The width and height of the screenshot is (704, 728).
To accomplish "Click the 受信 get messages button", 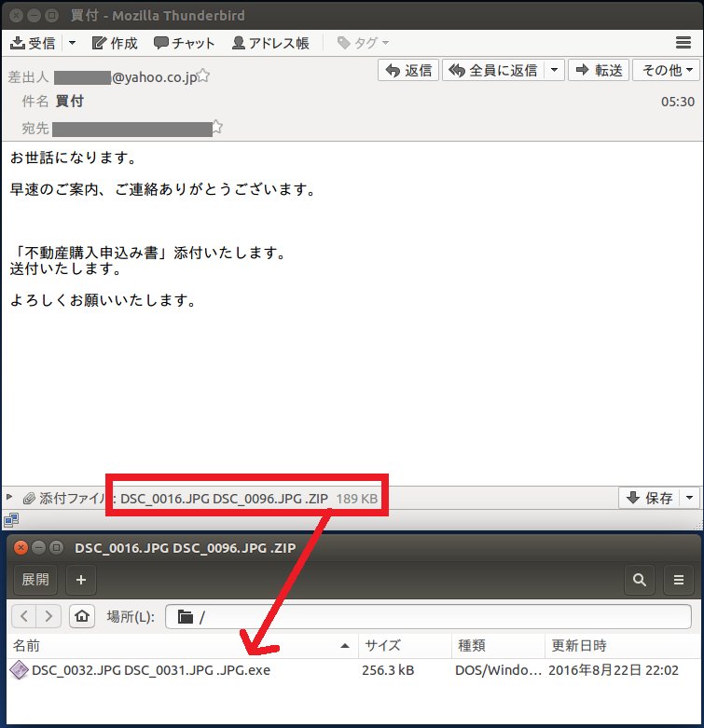I will [x=33, y=43].
